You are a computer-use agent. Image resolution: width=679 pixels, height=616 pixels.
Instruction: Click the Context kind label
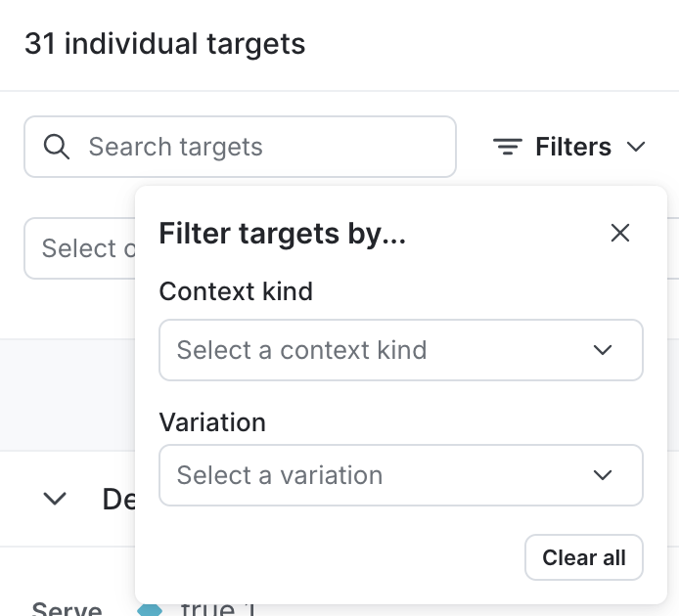236,290
